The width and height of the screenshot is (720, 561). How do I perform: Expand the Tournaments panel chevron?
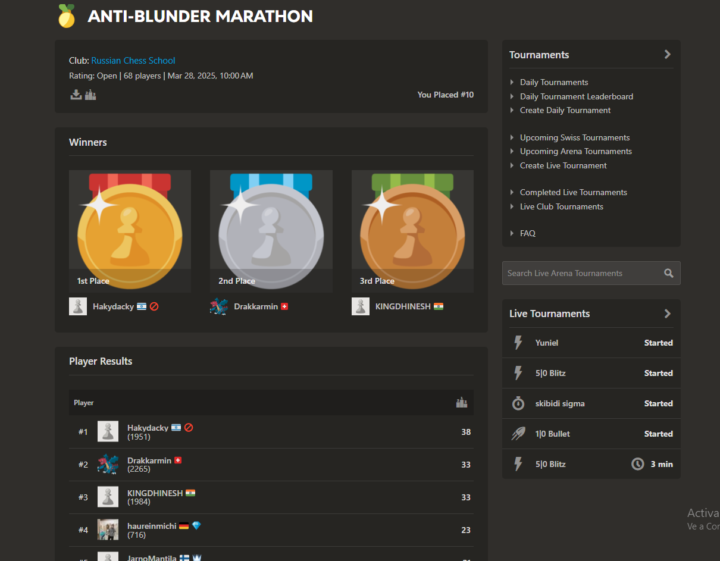pyautogui.click(x=667, y=55)
